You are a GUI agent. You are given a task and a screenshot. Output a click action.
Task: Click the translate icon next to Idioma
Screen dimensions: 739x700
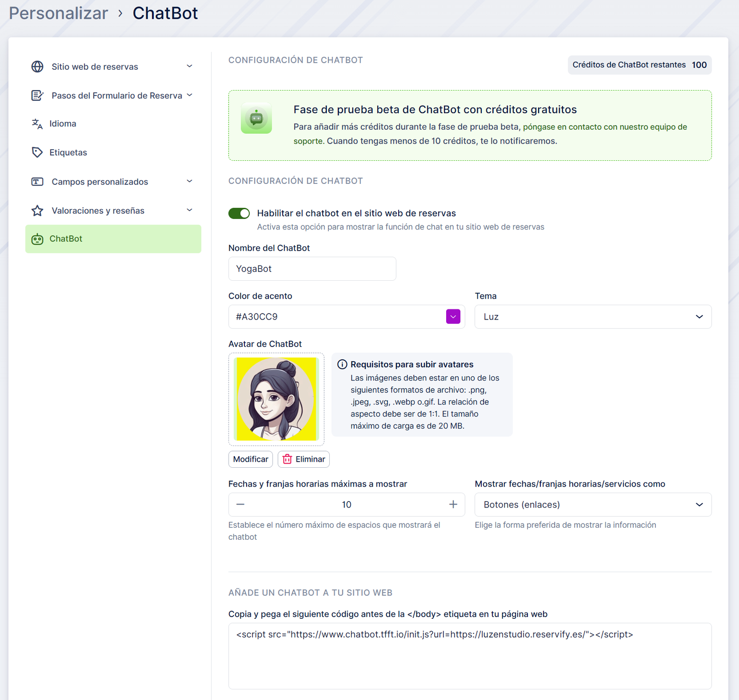pos(37,124)
